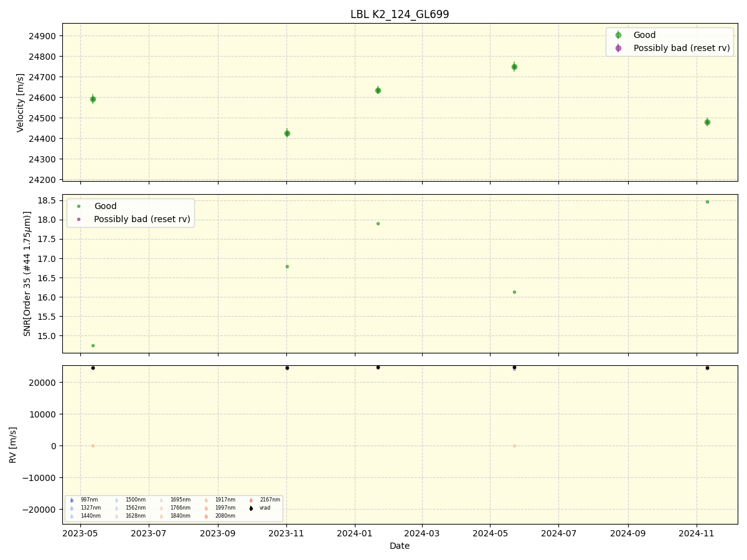The width and height of the screenshot is (747, 560).
Task: Click Possibly bad marker in velocity legend
Action: point(618,48)
